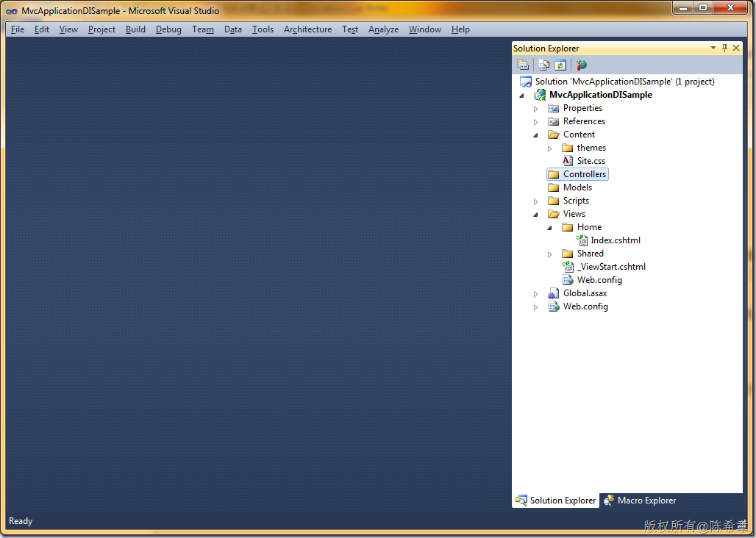Collapse the Content folder arrow
This screenshot has width=756, height=538.
(x=535, y=135)
